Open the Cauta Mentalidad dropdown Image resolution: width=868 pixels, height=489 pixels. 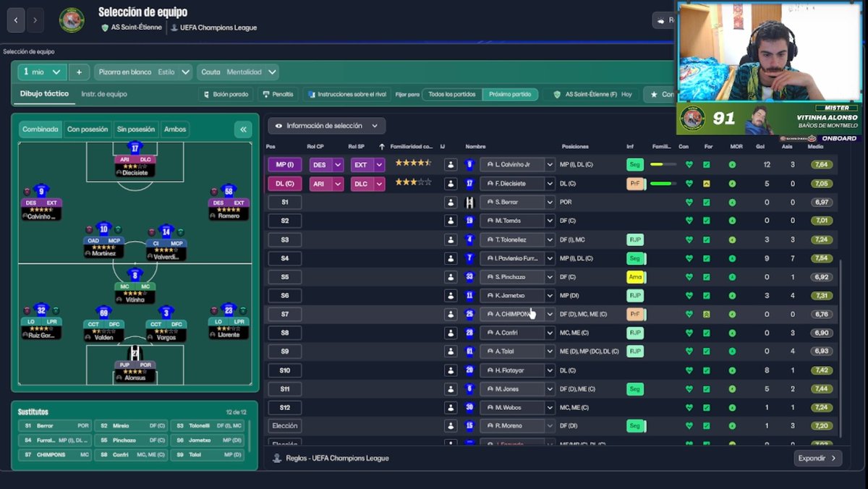(238, 72)
